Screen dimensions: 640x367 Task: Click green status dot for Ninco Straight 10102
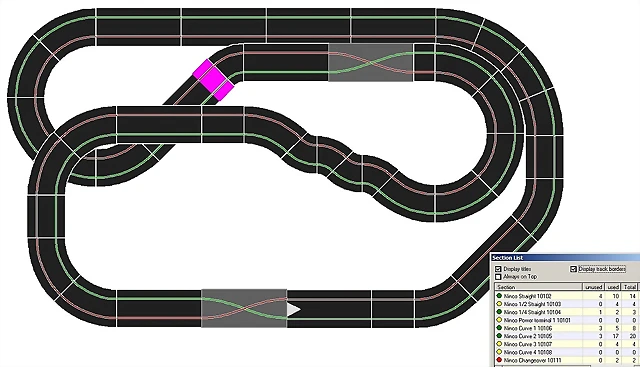pos(499,296)
